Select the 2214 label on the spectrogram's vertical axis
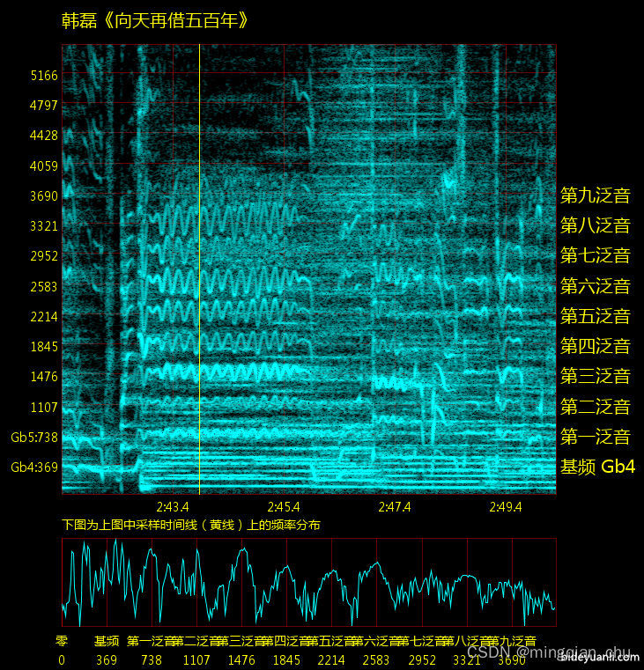Viewport: 644px width, 670px height. pyautogui.click(x=44, y=317)
